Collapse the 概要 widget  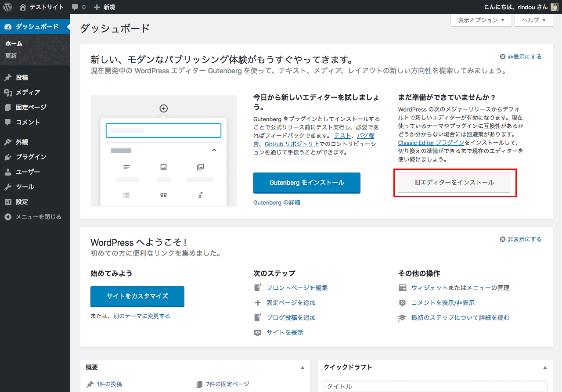click(x=302, y=367)
